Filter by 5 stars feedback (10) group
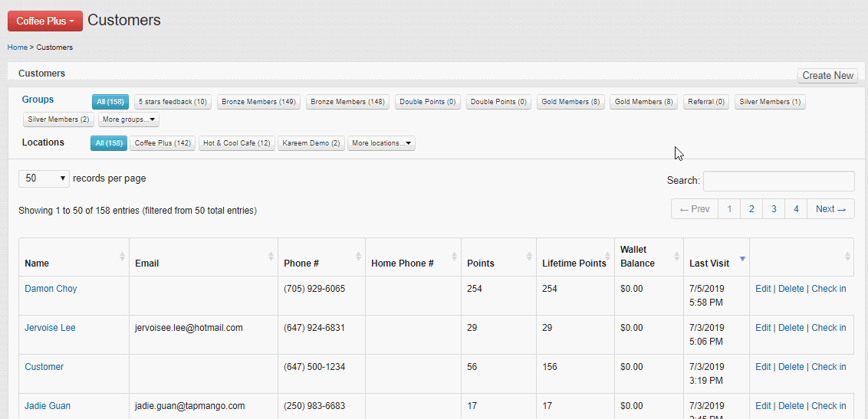This screenshot has height=419, width=868. [x=173, y=102]
